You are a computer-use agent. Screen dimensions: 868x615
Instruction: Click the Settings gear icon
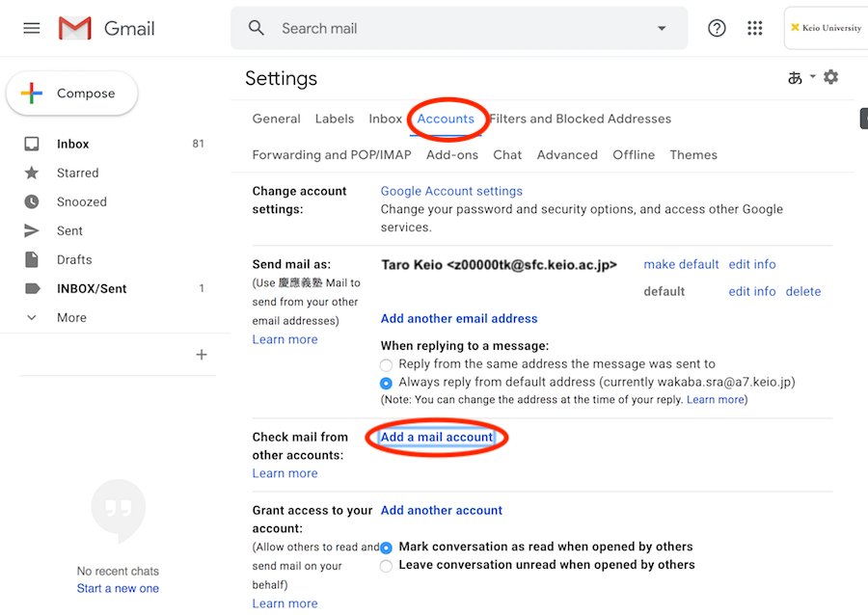pyautogui.click(x=831, y=77)
